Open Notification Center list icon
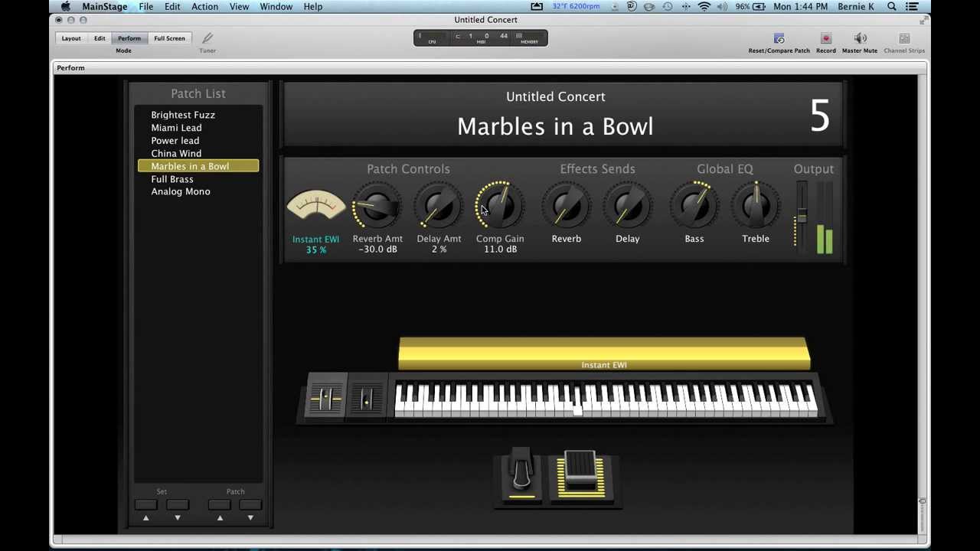Viewport: 980px width, 551px height. [x=913, y=6]
